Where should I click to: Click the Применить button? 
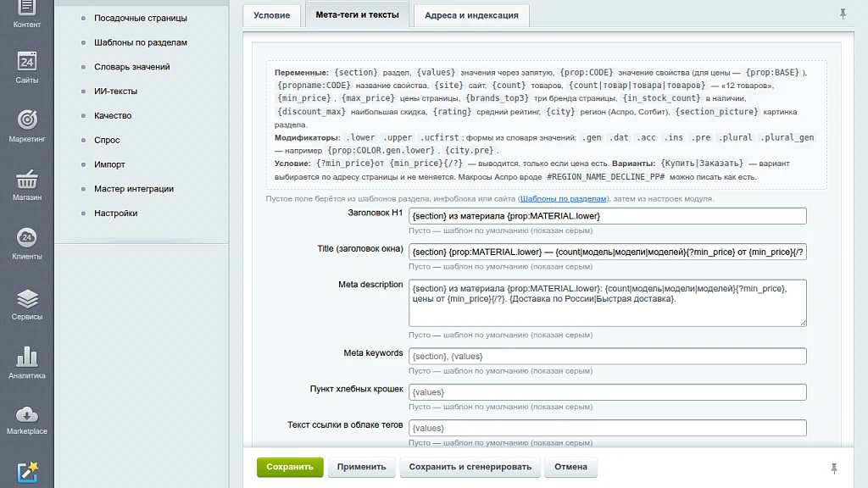(x=361, y=467)
